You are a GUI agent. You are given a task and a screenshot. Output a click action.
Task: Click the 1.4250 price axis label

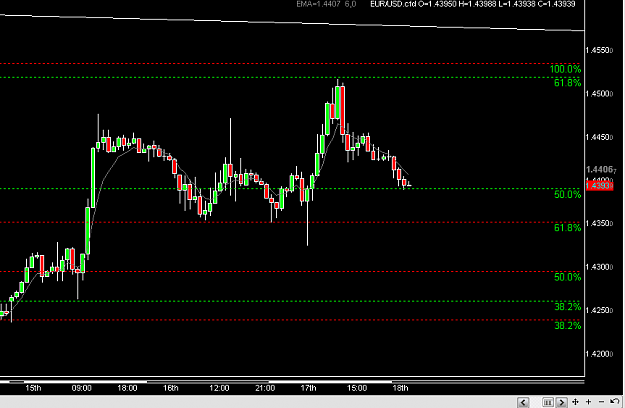click(x=599, y=310)
